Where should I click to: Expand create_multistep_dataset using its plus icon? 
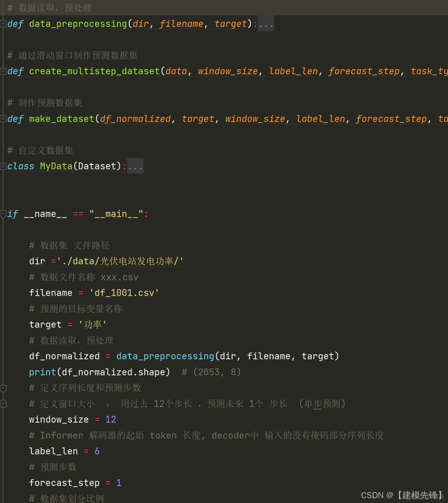click(3, 71)
